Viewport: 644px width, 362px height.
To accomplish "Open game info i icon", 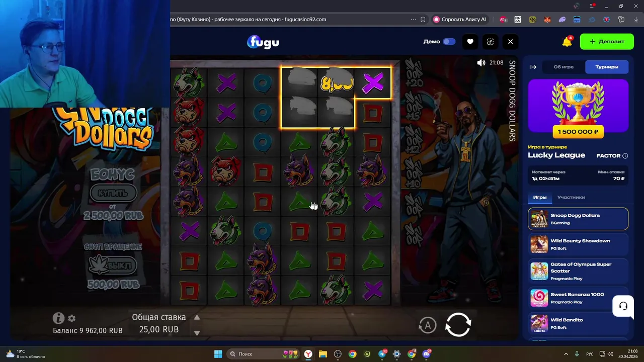I will click(x=58, y=318).
